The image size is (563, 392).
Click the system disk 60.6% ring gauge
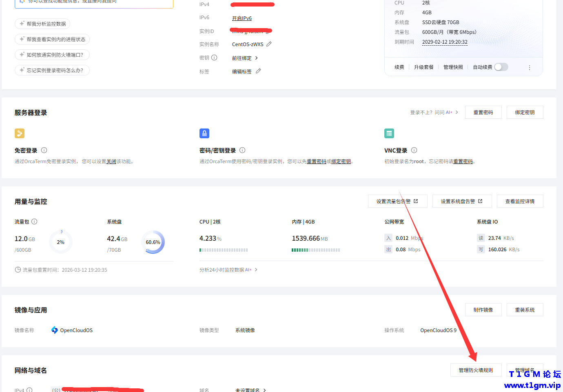[x=153, y=242]
